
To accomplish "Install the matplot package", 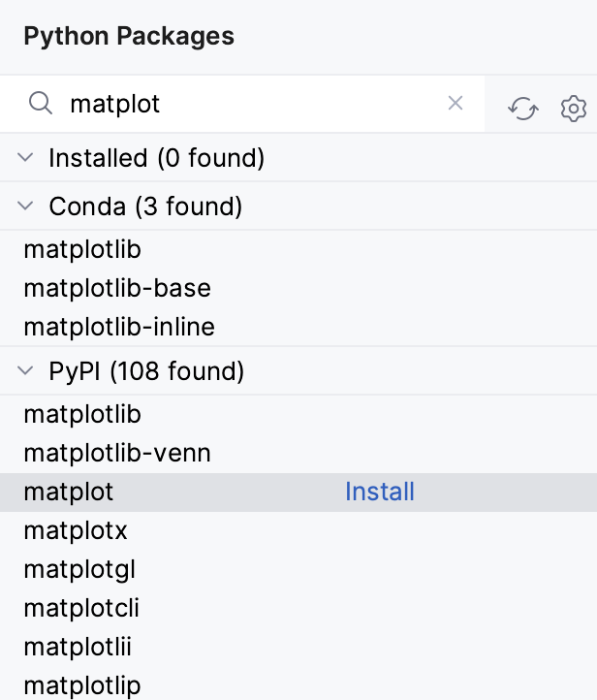I will 380,492.
